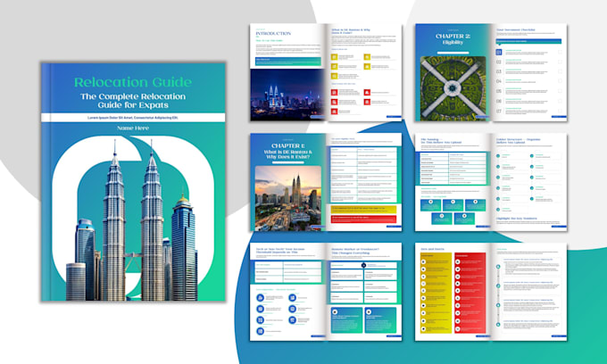Tick the checkbox for checklist item 07
The image size is (607, 364).
tap(560, 111)
